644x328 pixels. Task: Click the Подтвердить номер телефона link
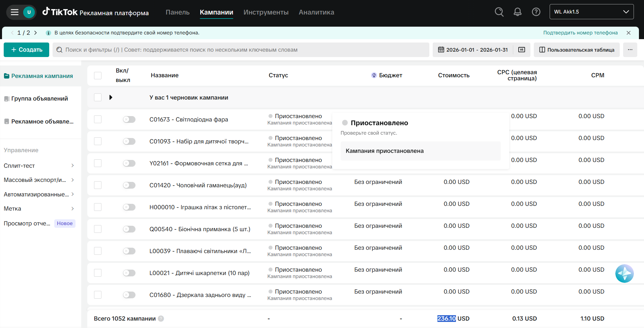[580, 33]
